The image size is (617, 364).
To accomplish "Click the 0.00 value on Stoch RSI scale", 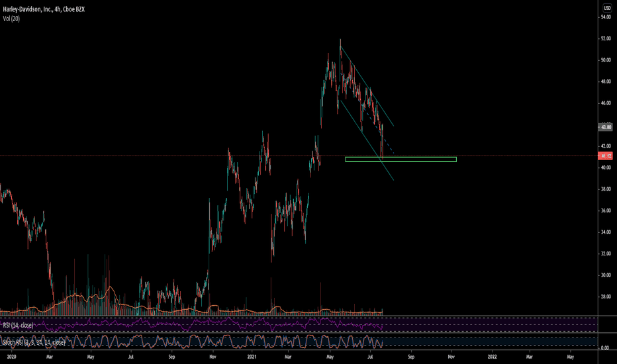I will [605, 348].
